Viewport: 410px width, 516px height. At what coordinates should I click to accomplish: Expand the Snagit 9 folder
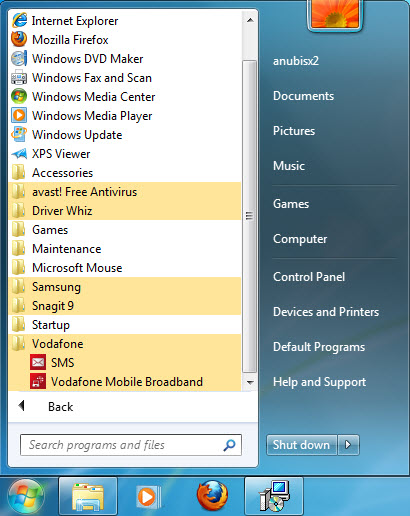pyautogui.click(x=125, y=306)
